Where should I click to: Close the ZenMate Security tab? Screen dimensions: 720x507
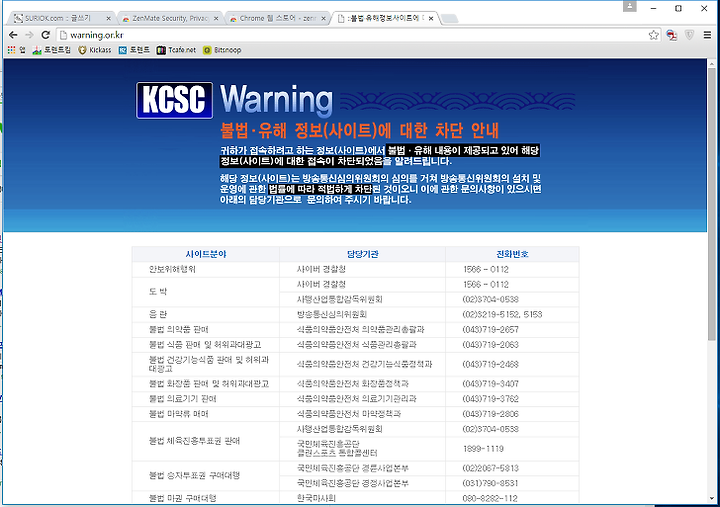[x=216, y=18]
